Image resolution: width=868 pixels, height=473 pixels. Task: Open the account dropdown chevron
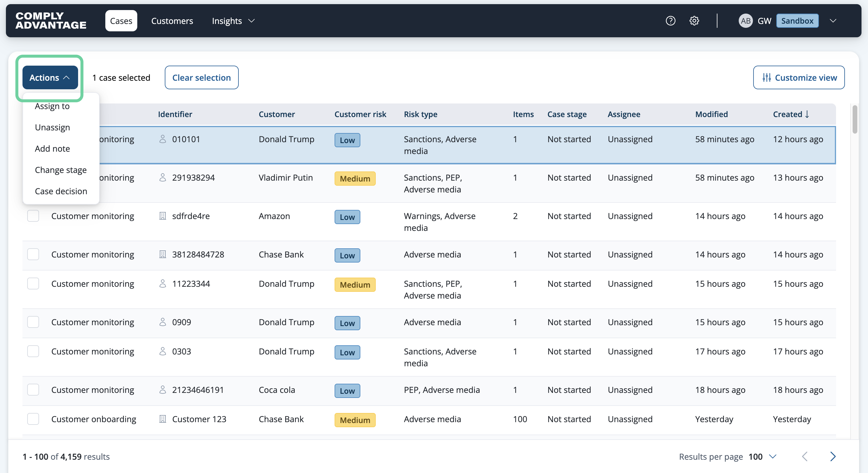(833, 21)
